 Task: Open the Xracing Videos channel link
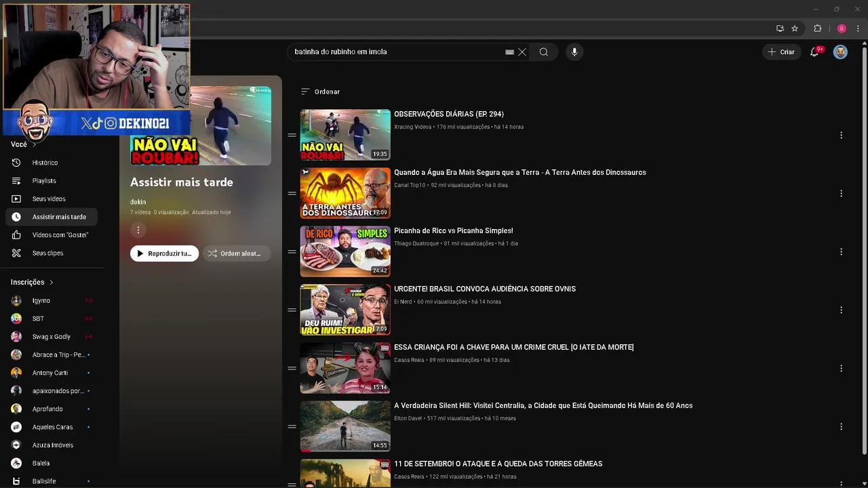point(412,127)
